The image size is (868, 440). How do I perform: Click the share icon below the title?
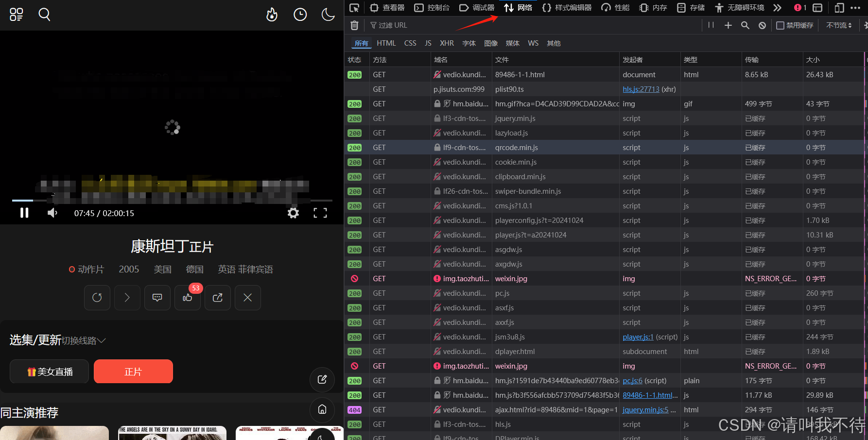tap(218, 298)
